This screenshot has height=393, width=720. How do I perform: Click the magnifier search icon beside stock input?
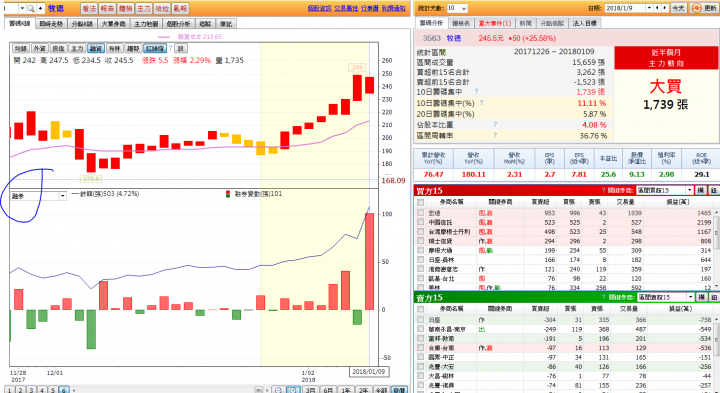pyautogui.click(x=31, y=8)
